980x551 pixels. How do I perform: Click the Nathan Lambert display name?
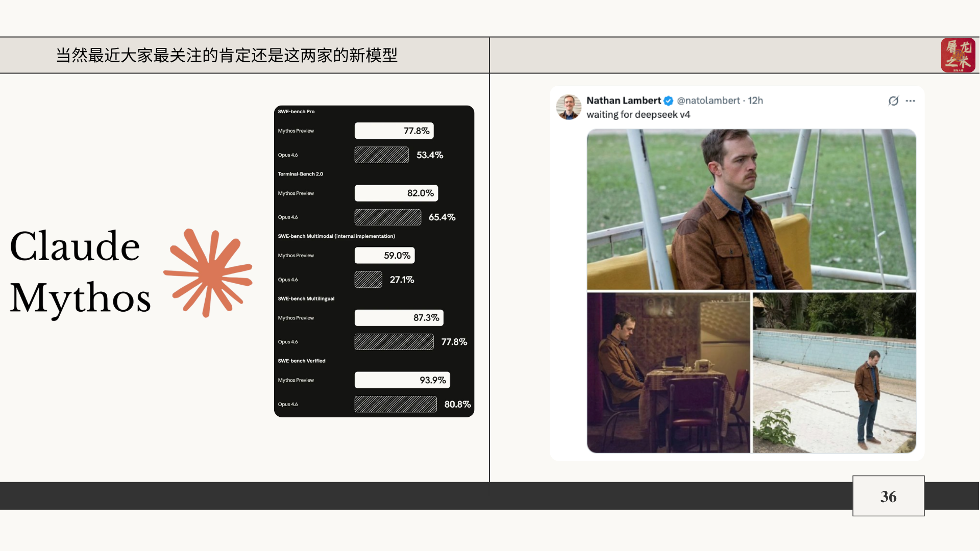tap(623, 101)
